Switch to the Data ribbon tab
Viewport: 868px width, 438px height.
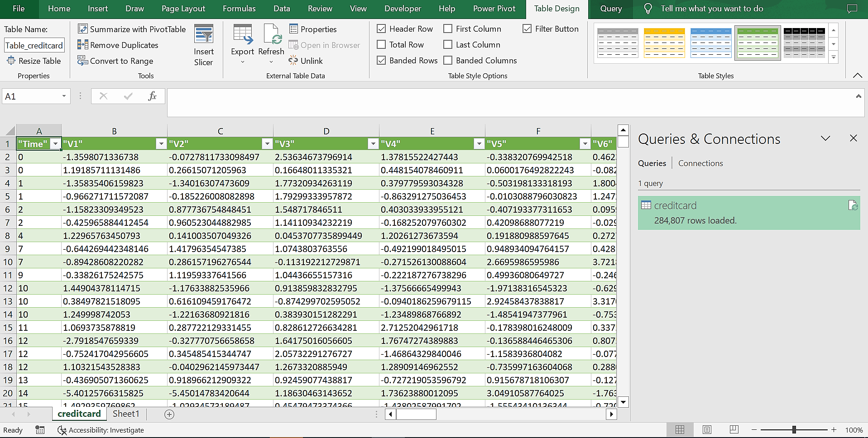(282, 9)
